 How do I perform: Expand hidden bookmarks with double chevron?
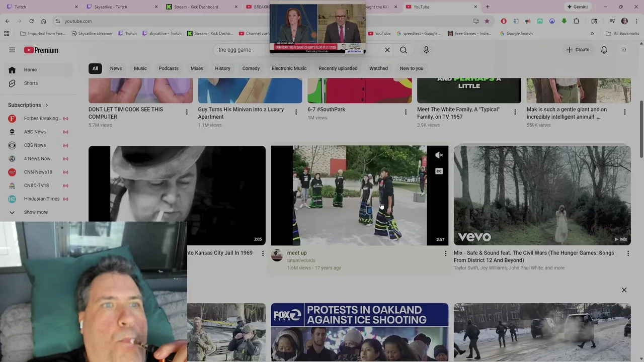pyautogui.click(x=592, y=34)
